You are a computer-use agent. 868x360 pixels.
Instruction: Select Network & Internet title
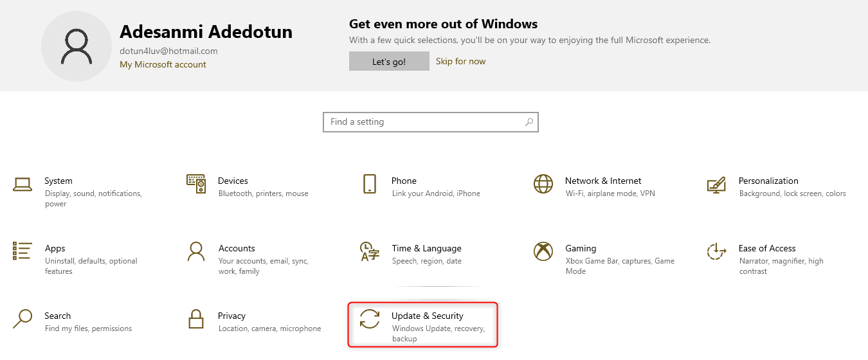(603, 181)
